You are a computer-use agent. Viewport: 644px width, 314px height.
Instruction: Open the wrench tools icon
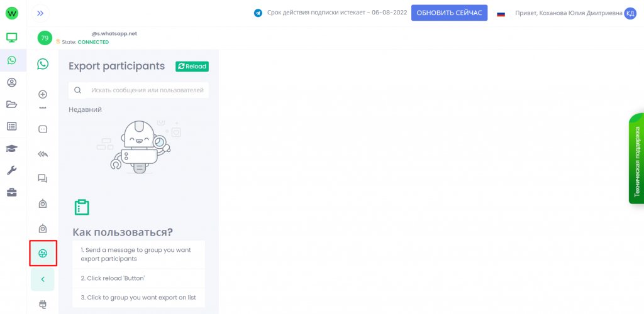coord(12,170)
